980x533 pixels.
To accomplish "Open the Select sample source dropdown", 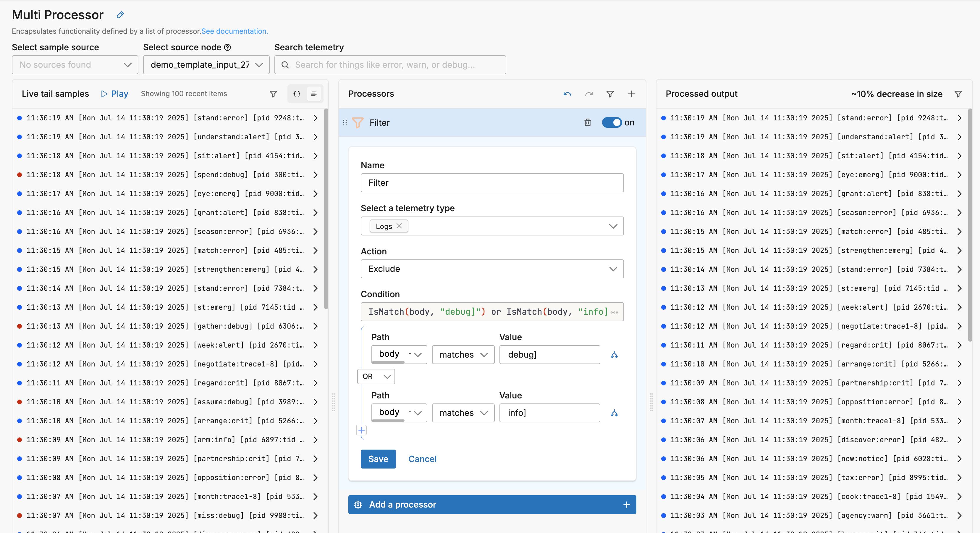I will [75, 65].
